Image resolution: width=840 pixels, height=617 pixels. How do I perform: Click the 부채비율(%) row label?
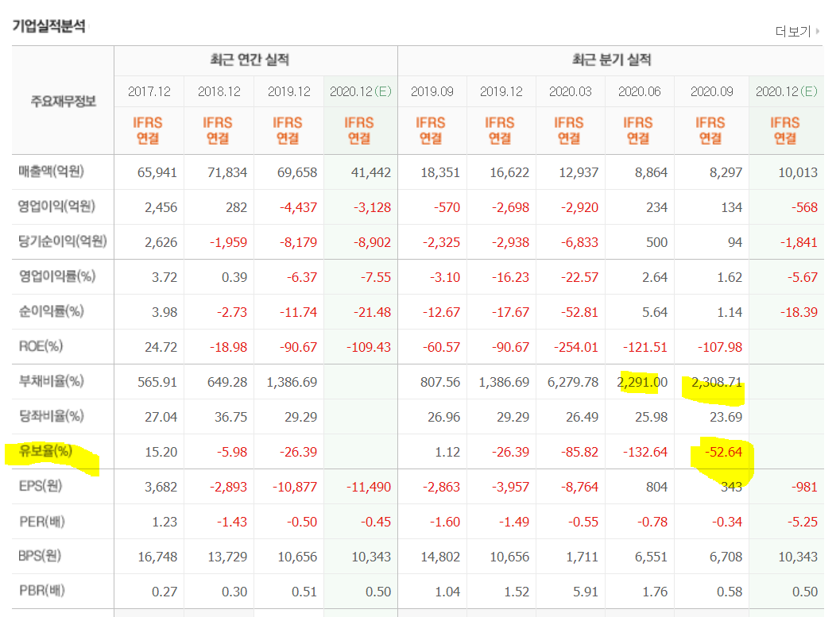point(52,381)
